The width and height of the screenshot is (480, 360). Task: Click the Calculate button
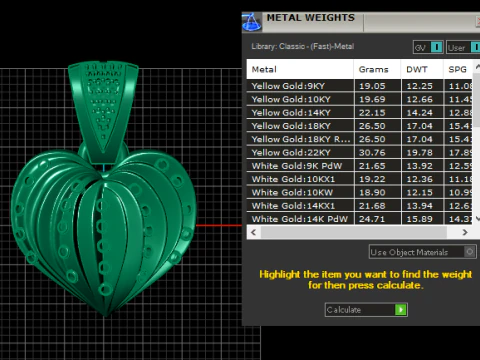[366, 310]
